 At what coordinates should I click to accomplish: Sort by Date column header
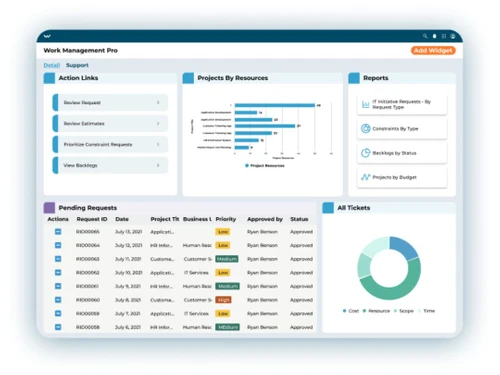pyautogui.click(x=122, y=219)
